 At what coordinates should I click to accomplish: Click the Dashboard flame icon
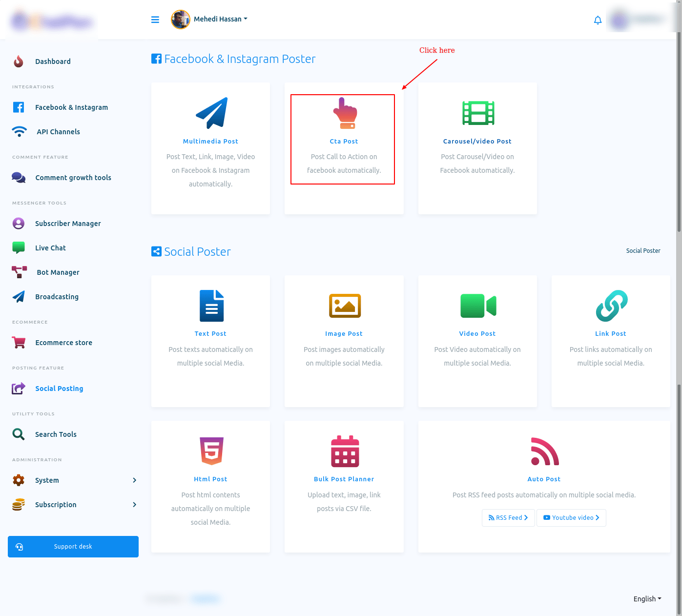(x=19, y=62)
